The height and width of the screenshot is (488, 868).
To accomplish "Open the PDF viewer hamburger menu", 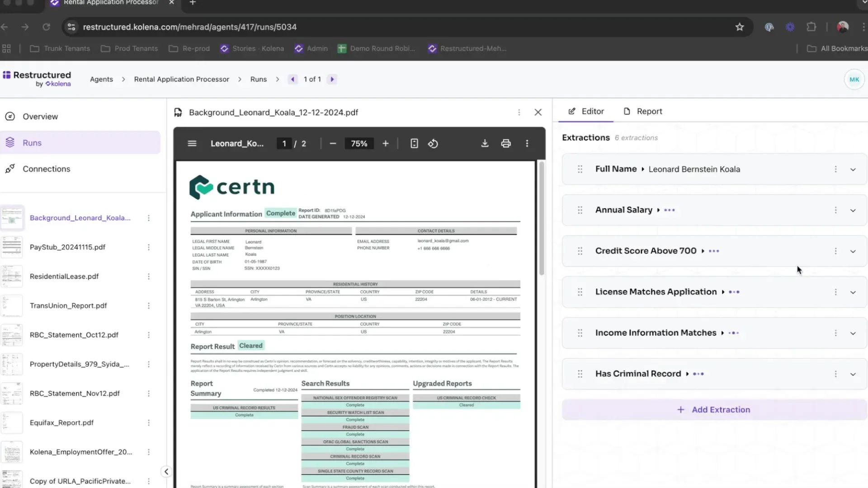I will 192,143.
